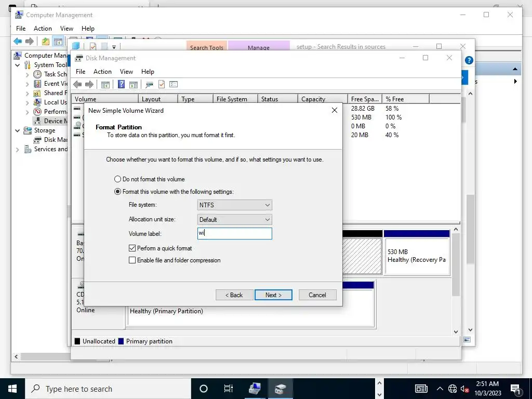
Task: Click Cortana circle icon on taskbar
Action: coord(203,389)
